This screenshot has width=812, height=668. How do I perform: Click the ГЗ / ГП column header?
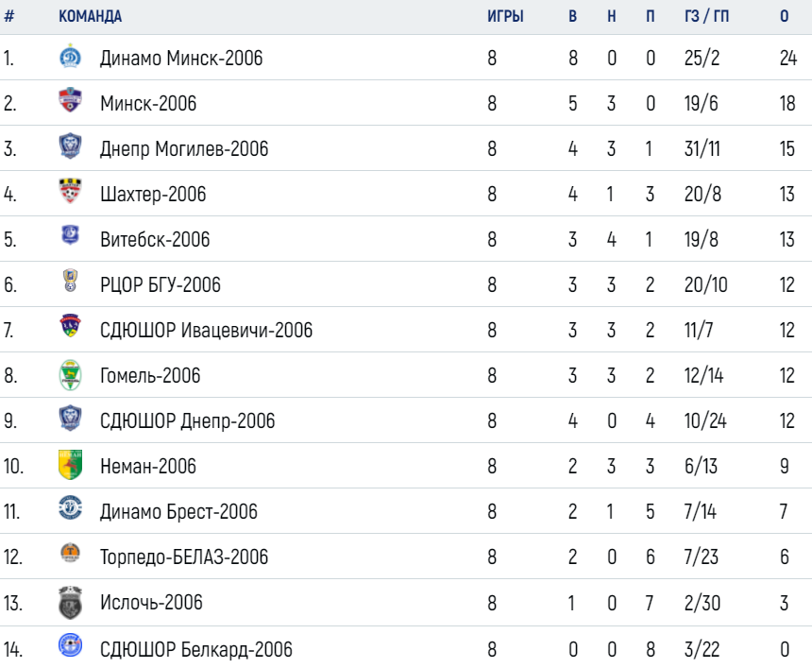coord(706,16)
